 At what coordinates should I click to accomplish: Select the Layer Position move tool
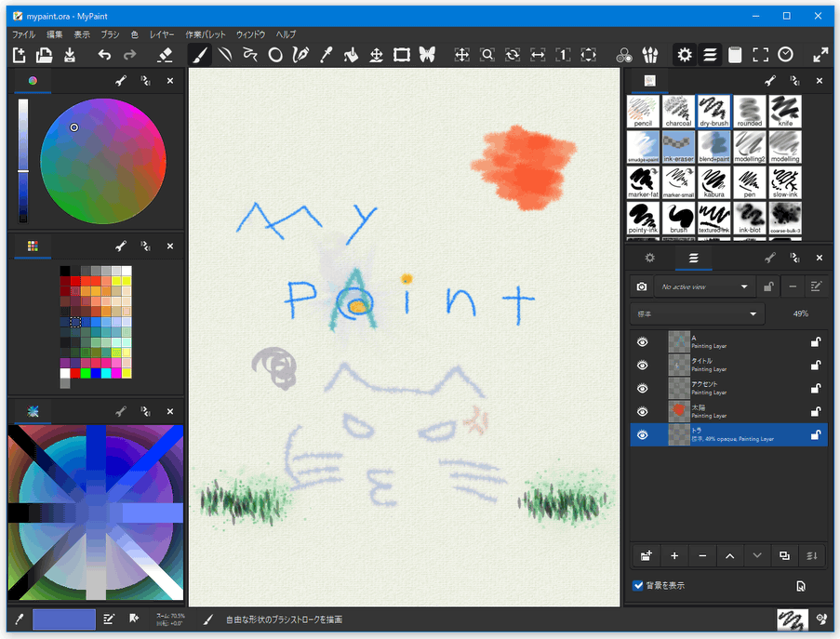[377, 55]
